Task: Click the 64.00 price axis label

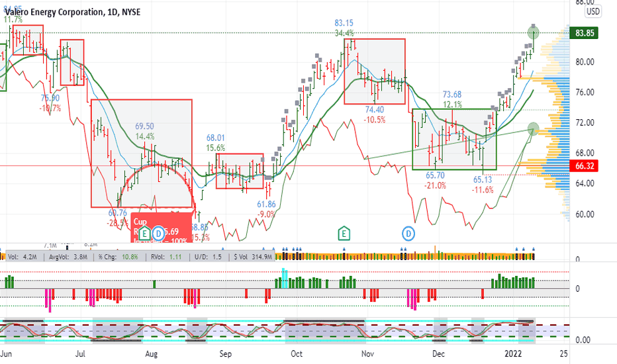Action: point(585,183)
